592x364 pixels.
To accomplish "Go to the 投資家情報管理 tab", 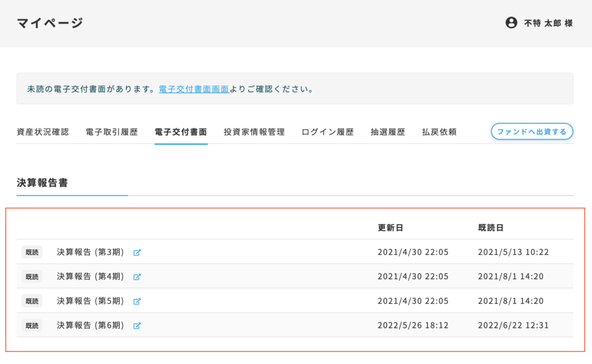I will (254, 132).
